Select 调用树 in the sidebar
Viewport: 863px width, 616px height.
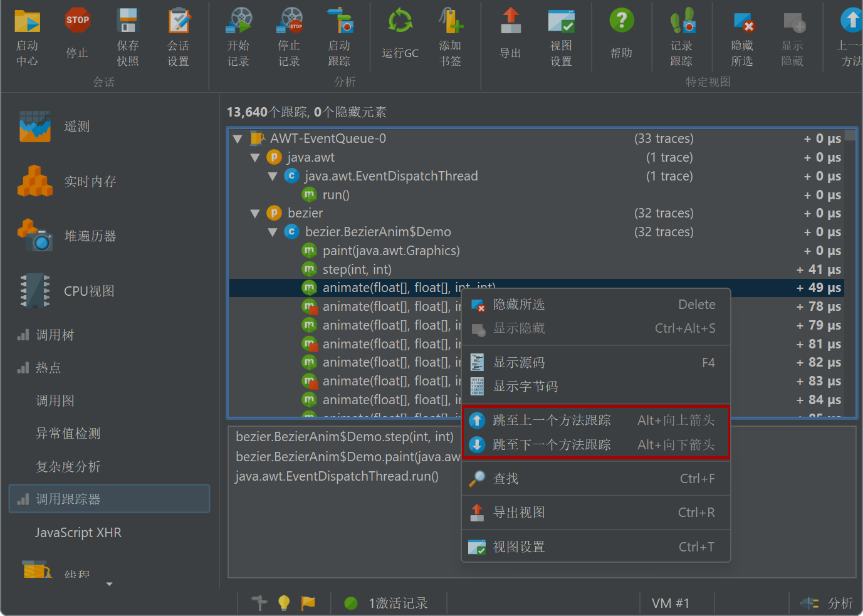(55, 335)
